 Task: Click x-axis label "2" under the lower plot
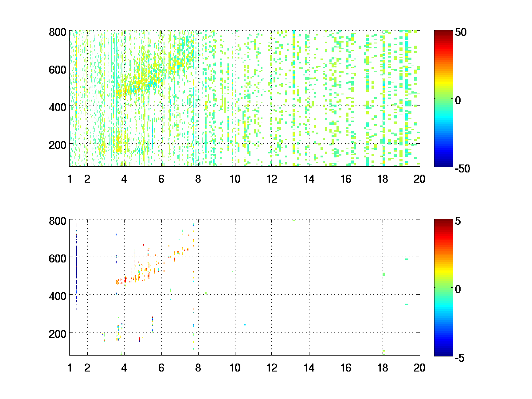pos(87,368)
